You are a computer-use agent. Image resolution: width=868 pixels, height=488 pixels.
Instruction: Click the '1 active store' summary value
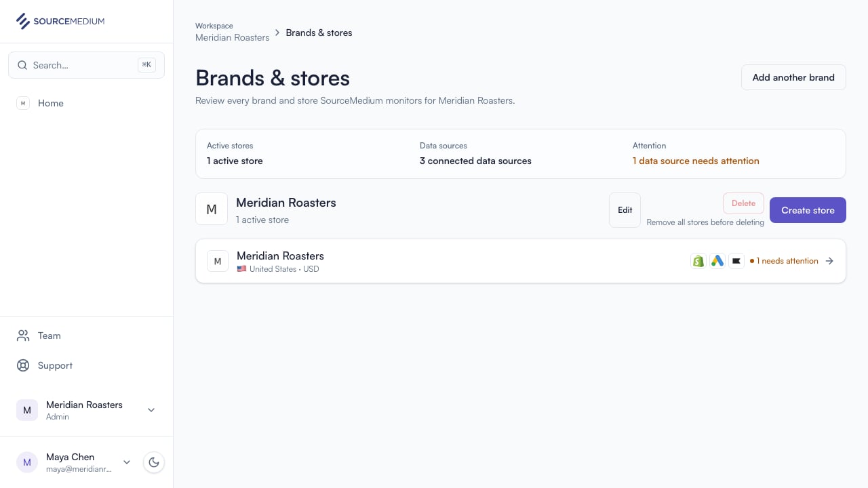click(x=235, y=161)
